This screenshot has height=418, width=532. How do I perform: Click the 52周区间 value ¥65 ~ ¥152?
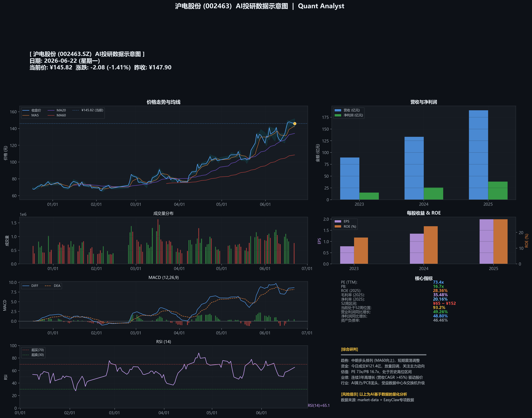click(444, 303)
